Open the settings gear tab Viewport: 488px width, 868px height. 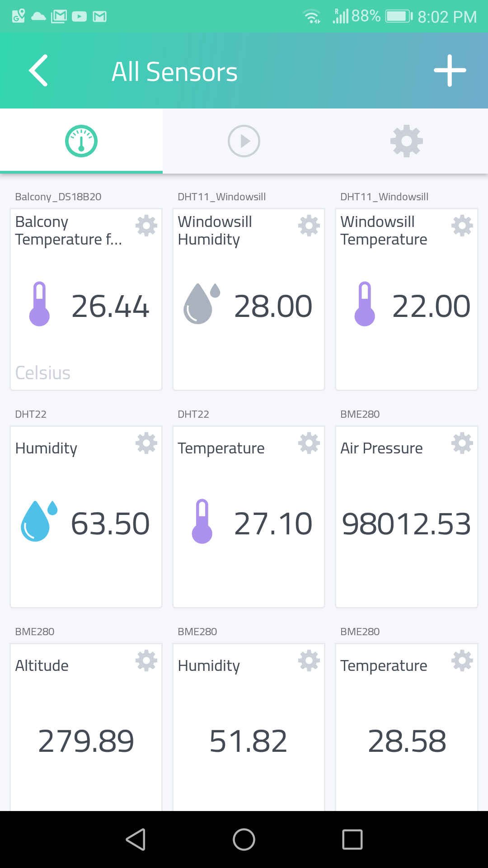[407, 141]
